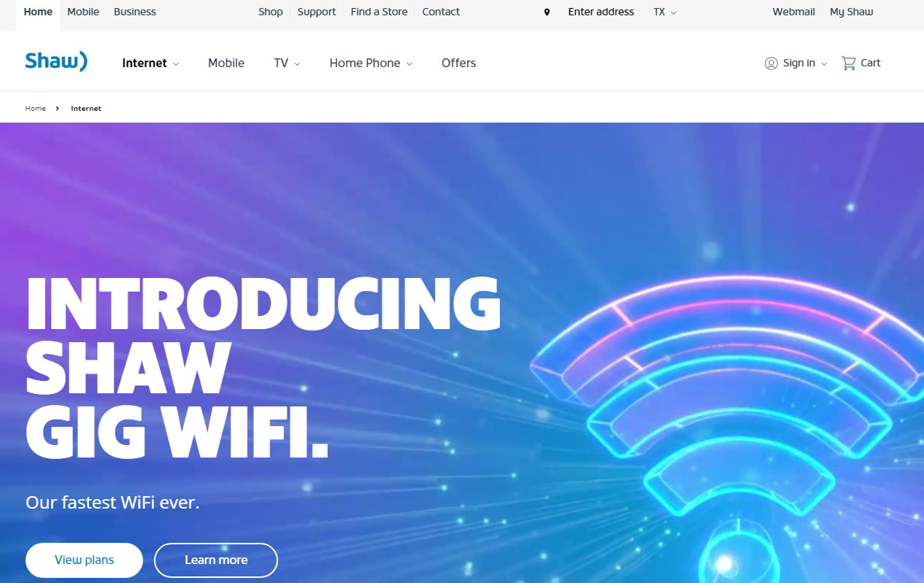Go to Home breadcrumb link
This screenshot has height=583, width=924.
tap(36, 109)
